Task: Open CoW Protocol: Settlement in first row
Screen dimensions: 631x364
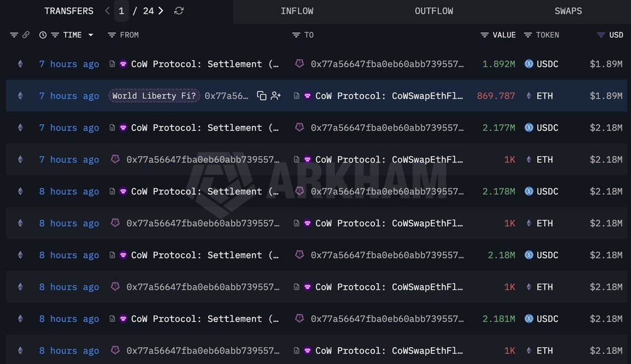Action: pyautogui.click(x=199, y=64)
